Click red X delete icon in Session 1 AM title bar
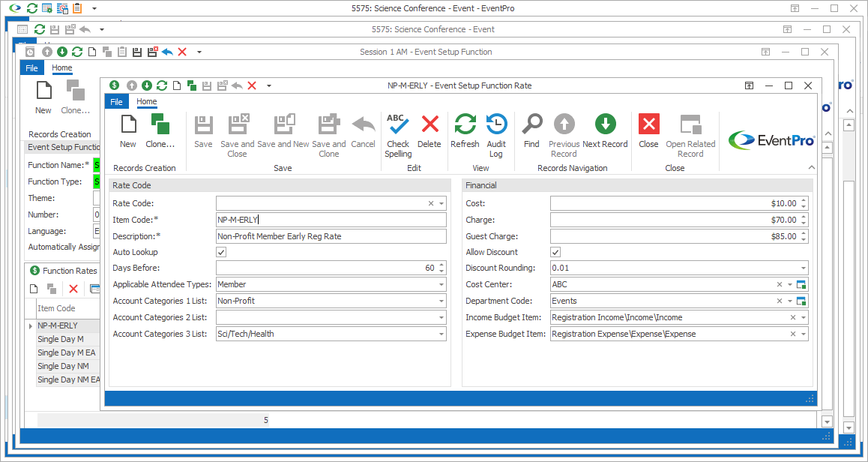 [182, 52]
